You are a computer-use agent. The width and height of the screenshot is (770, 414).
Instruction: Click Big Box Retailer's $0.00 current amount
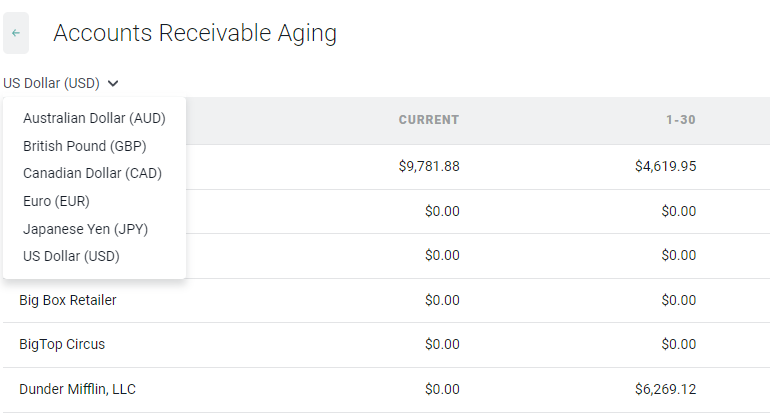point(442,300)
